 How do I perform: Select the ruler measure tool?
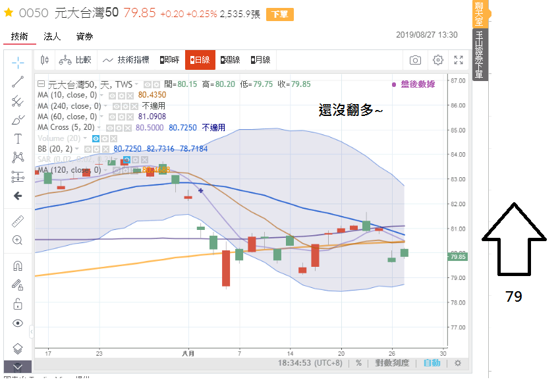click(18, 221)
